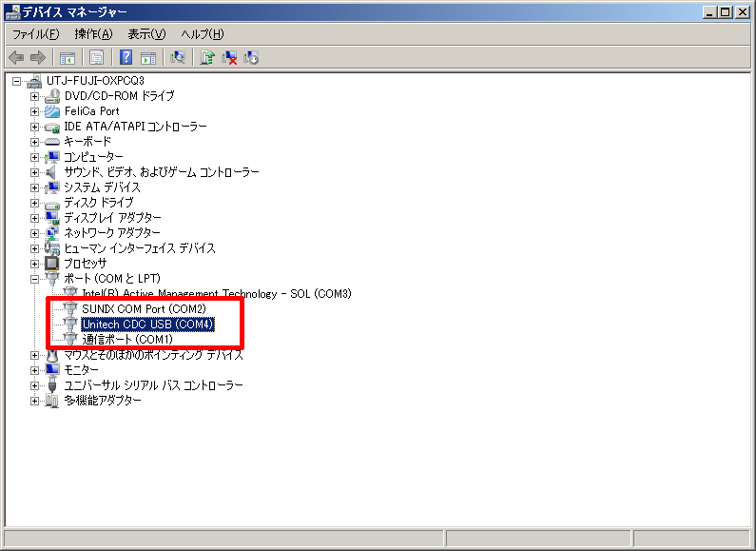
Task: Select 通信ポート (COM1) device
Action: pos(127,339)
